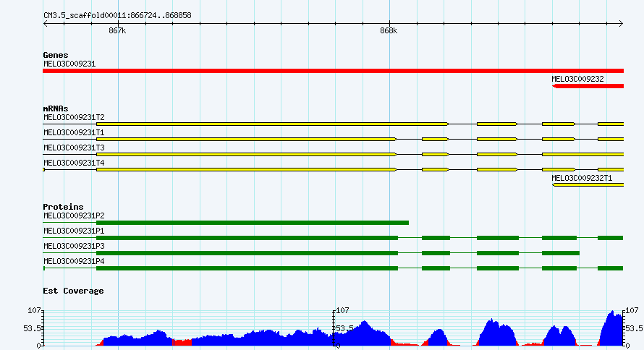Click the MEL03C009231T1 label text
This screenshot has height=350, width=644.
[x=74, y=132]
